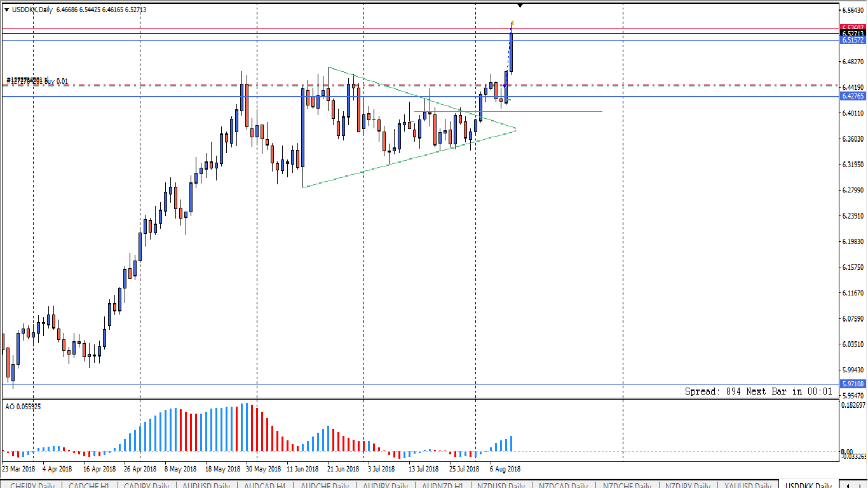Image resolution: width=868 pixels, height=488 pixels.
Task: Click the 0.182697 AO scale value
Action: pos(853,405)
